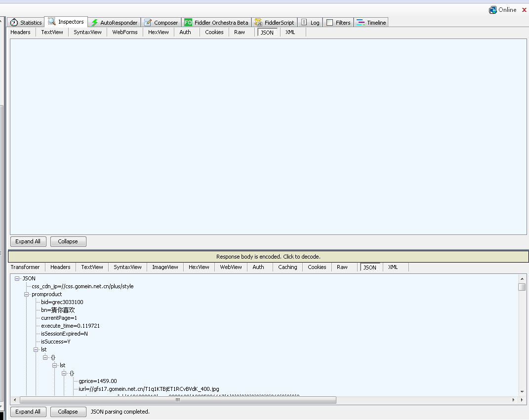Click response pane Collapse button
Screen dimensions: 529x420
click(68, 412)
